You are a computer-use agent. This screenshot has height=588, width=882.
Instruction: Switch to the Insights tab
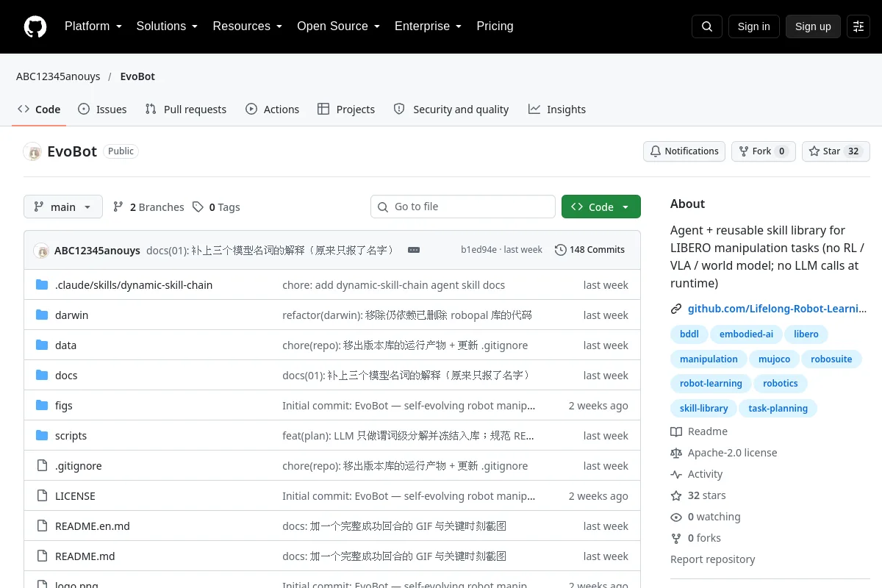tap(557, 110)
